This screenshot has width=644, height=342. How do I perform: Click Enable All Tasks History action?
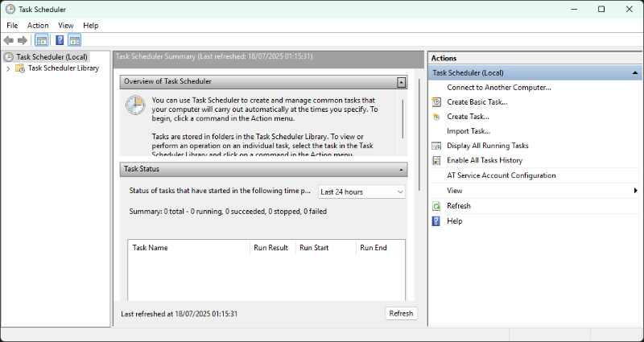tap(485, 160)
